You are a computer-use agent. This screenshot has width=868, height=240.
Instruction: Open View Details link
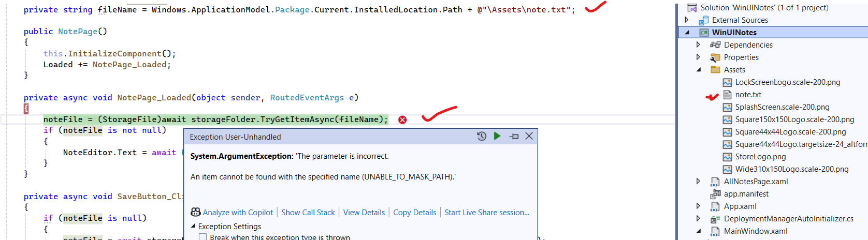click(x=364, y=213)
